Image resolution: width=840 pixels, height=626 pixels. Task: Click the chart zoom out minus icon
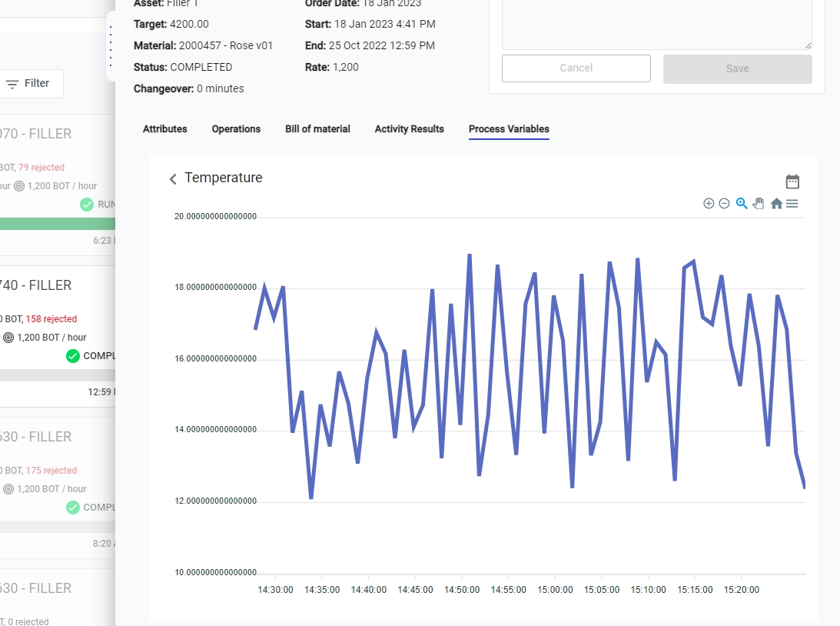click(724, 204)
